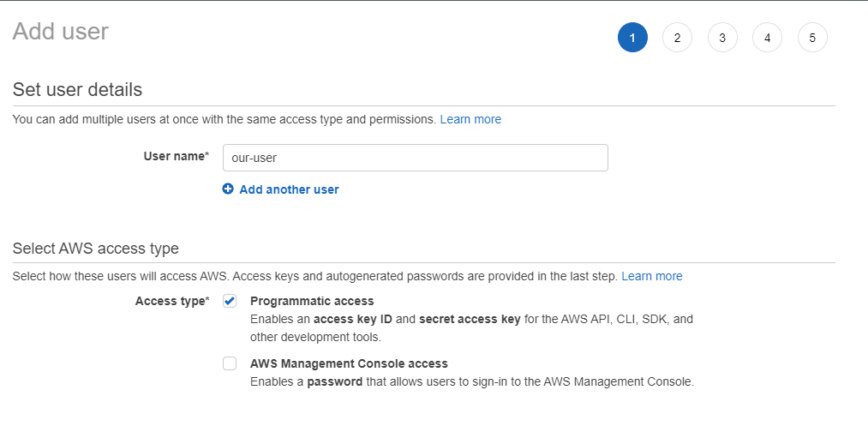Enable AWS Management Console access checkbox
The width and height of the screenshot is (868, 444).
coord(230,363)
